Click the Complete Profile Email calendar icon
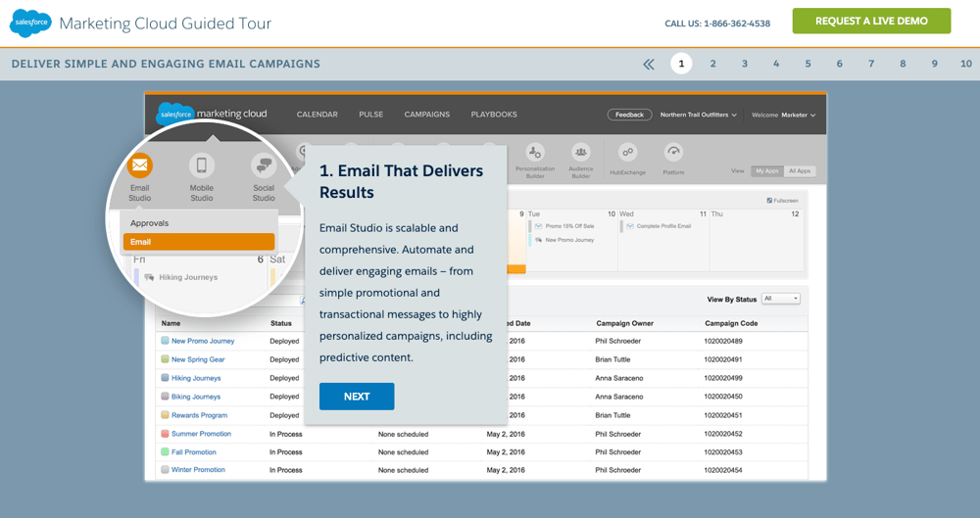980x518 pixels. pos(630,226)
